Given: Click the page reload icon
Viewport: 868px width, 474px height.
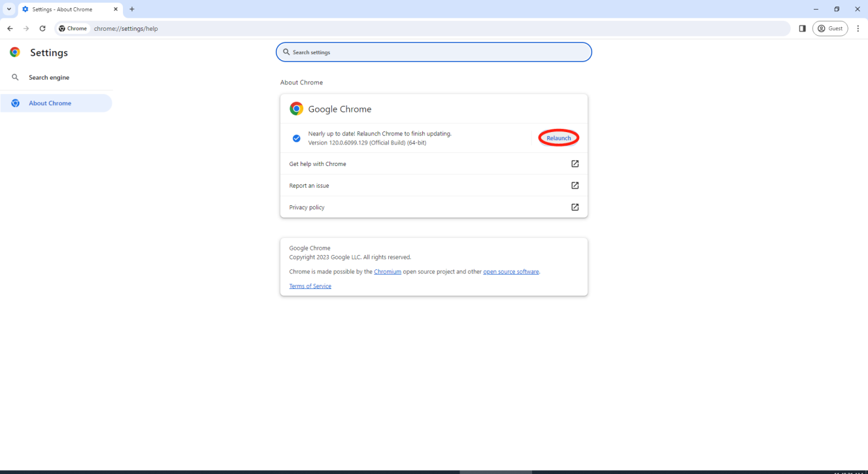Looking at the screenshot, I should point(42,28).
